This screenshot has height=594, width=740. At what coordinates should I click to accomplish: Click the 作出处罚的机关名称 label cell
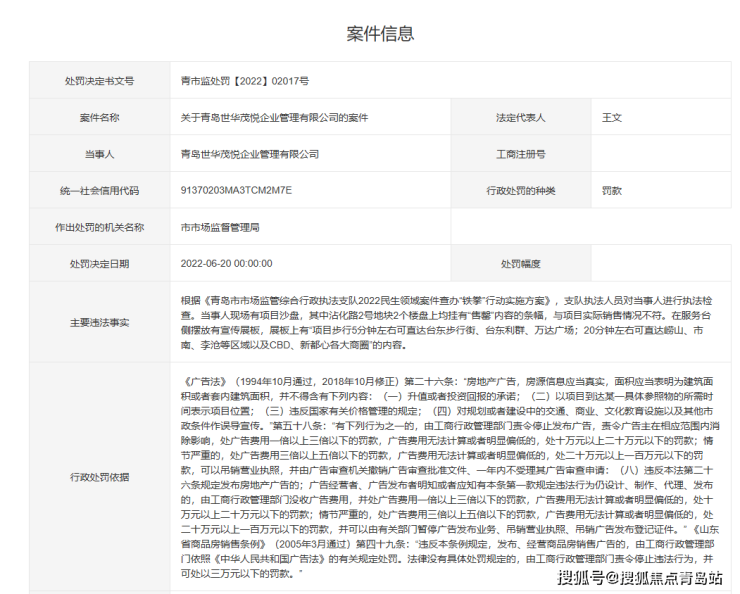(x=99, y=227)
